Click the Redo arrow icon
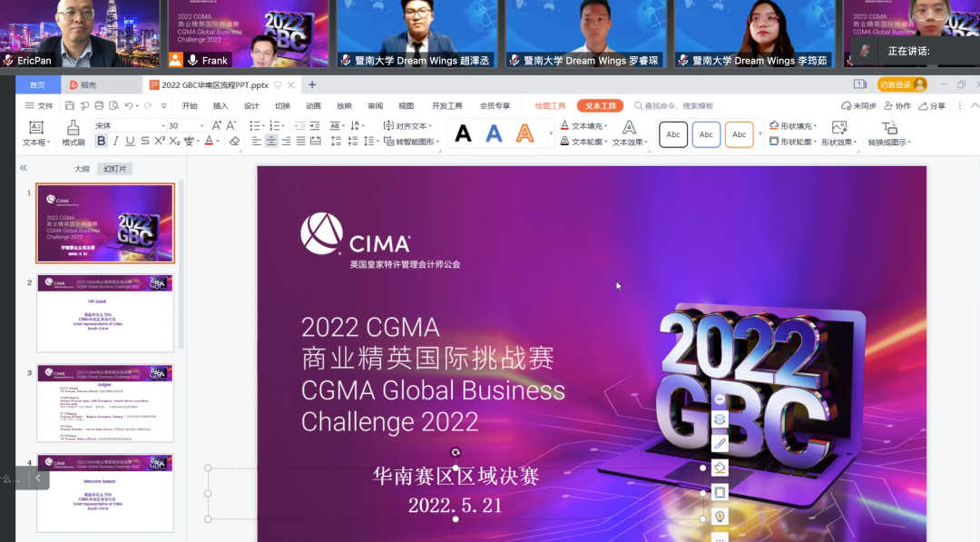 click(148, 105)
